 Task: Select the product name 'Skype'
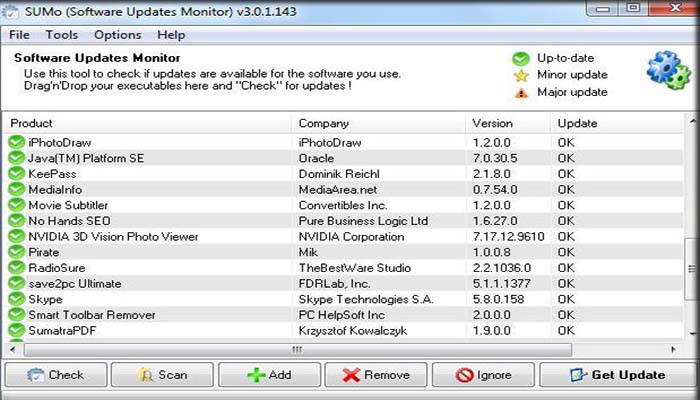pyautogui.click(x=46, y=300)
